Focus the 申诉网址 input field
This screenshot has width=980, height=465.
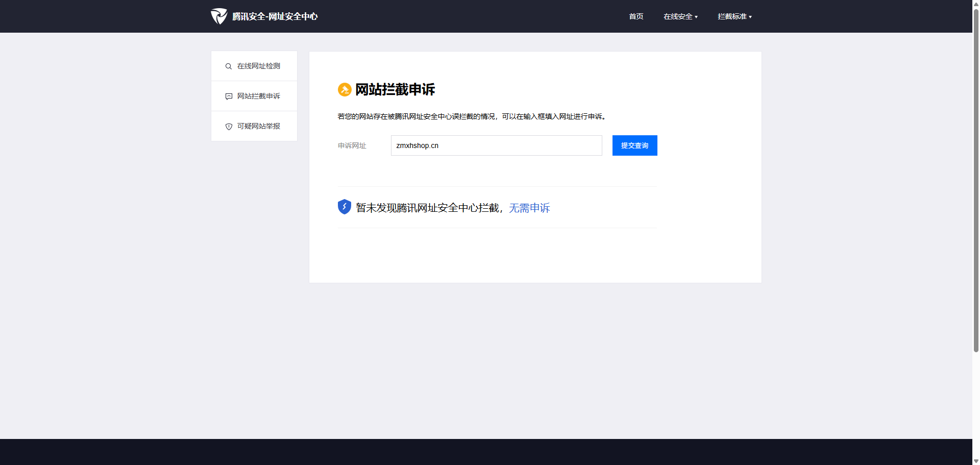tap(497, 145)
